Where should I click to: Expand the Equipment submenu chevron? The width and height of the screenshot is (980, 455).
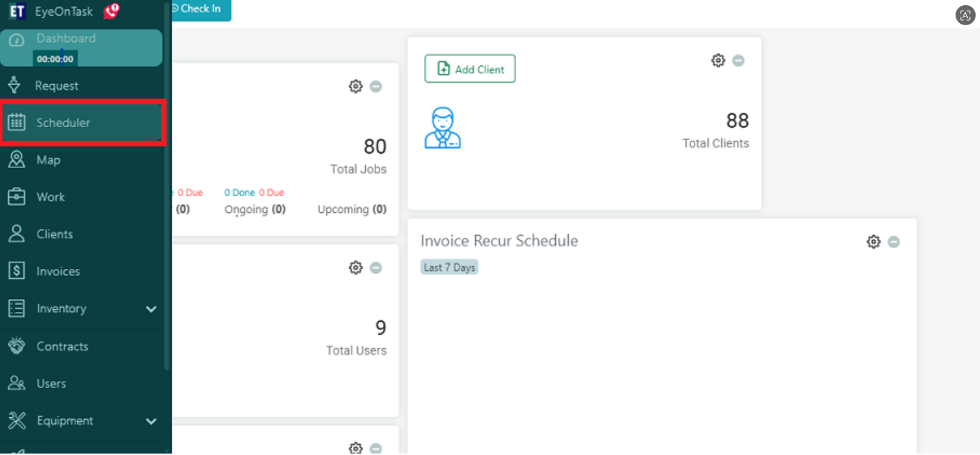click(x=151, y=421)
